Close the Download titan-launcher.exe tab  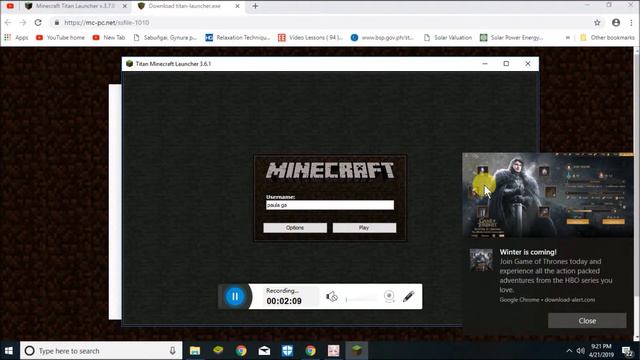click(x=237, y=6)
